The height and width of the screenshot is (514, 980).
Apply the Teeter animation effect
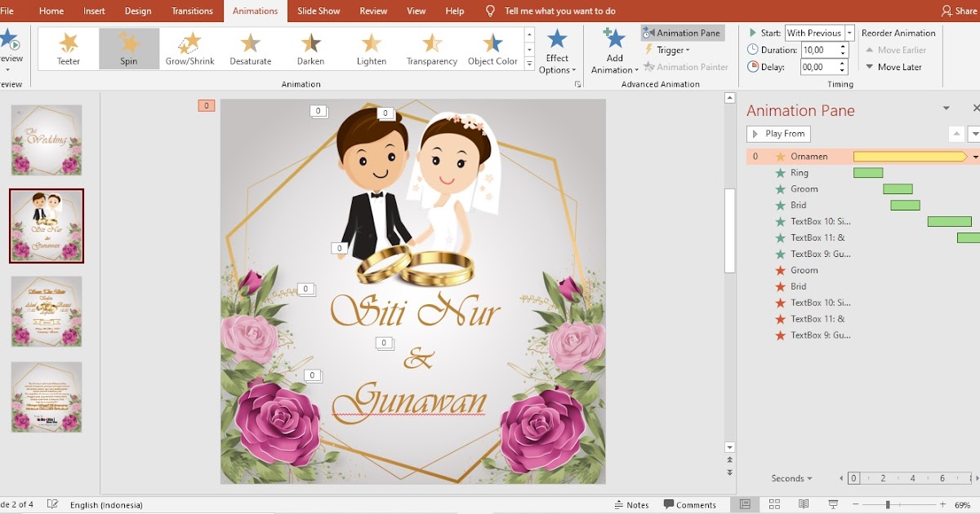69,48
